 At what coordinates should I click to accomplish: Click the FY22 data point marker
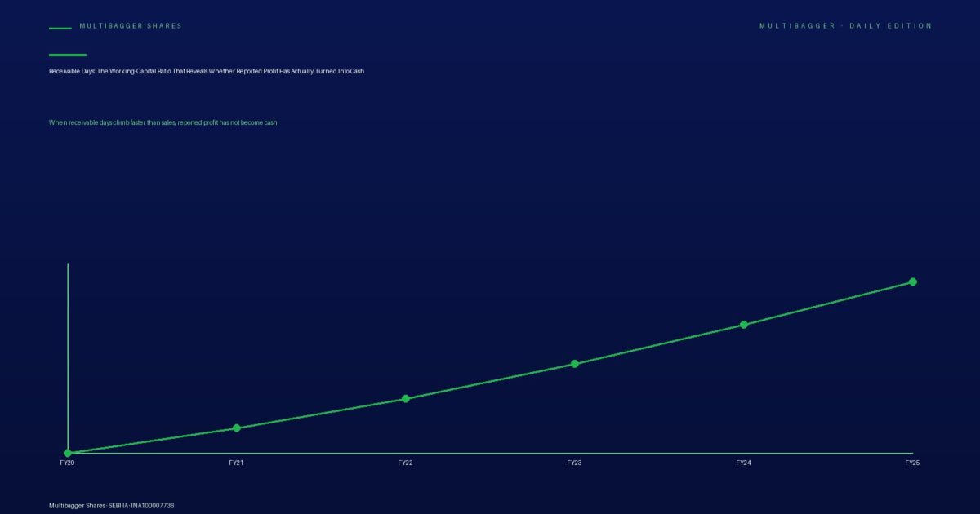point(406,399)
